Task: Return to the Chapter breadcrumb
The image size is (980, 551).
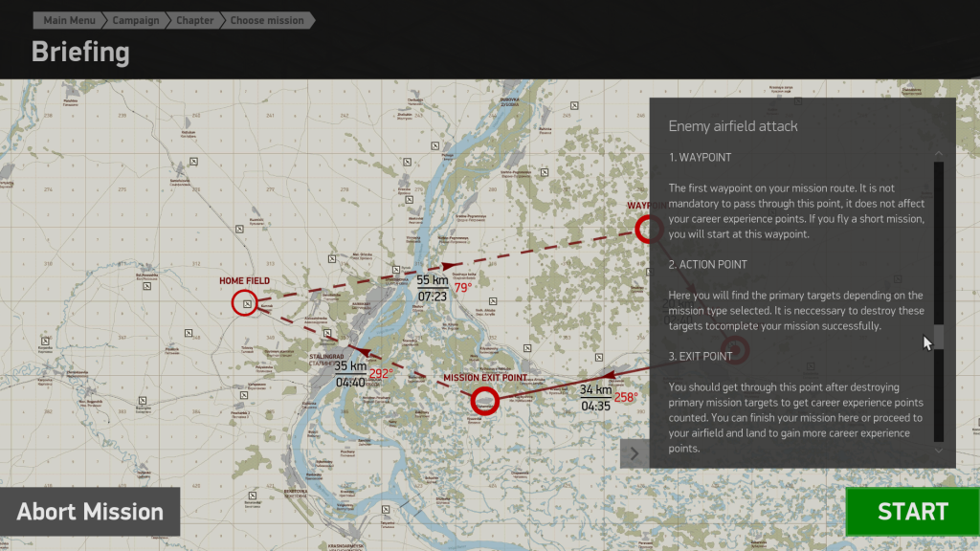Action: [194, 20]
